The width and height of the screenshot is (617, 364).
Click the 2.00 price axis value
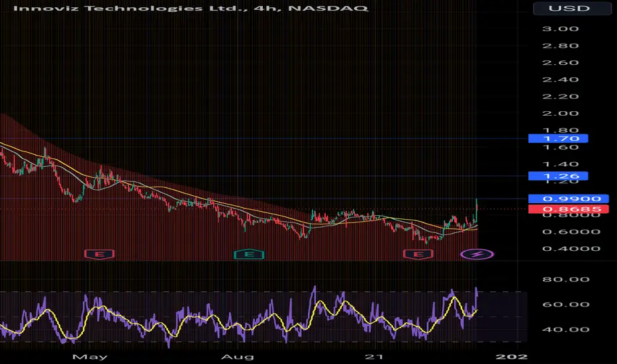tap(560, 113)
